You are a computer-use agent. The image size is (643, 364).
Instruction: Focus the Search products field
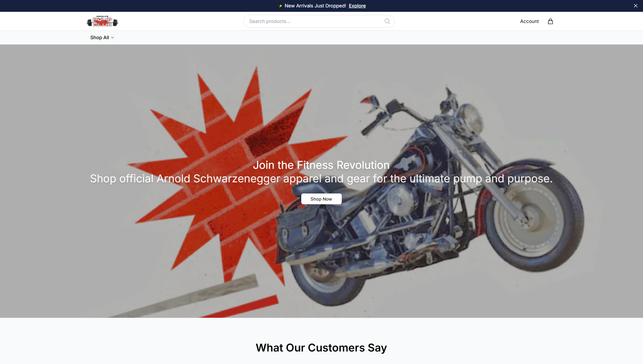(x=319, y=21)
